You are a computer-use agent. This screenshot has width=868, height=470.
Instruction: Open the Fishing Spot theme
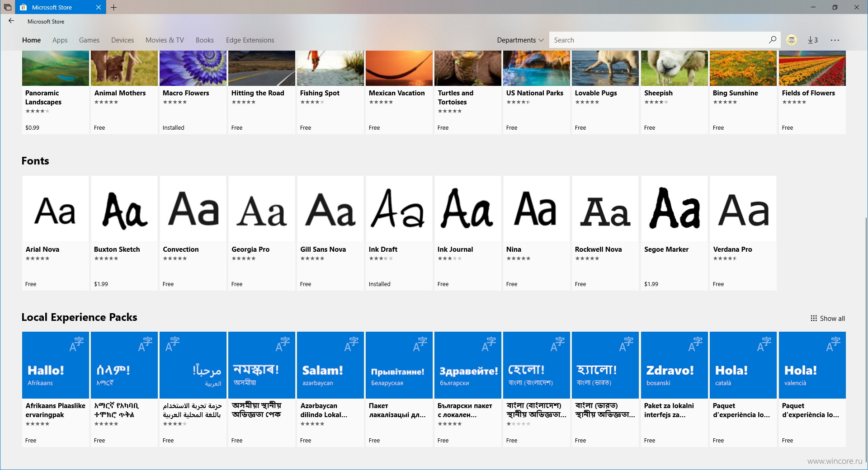tap(330, 92)
